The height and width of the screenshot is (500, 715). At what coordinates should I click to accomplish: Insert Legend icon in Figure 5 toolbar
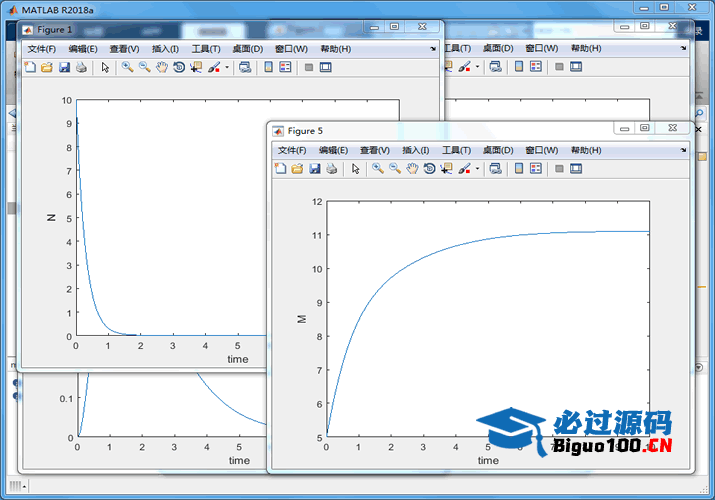coord(536,169)
